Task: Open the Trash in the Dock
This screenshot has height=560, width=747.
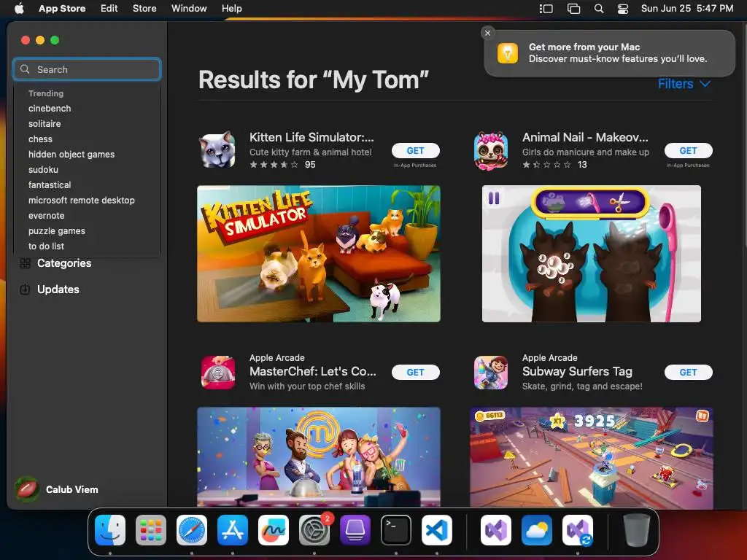Action: click(636, 530)
